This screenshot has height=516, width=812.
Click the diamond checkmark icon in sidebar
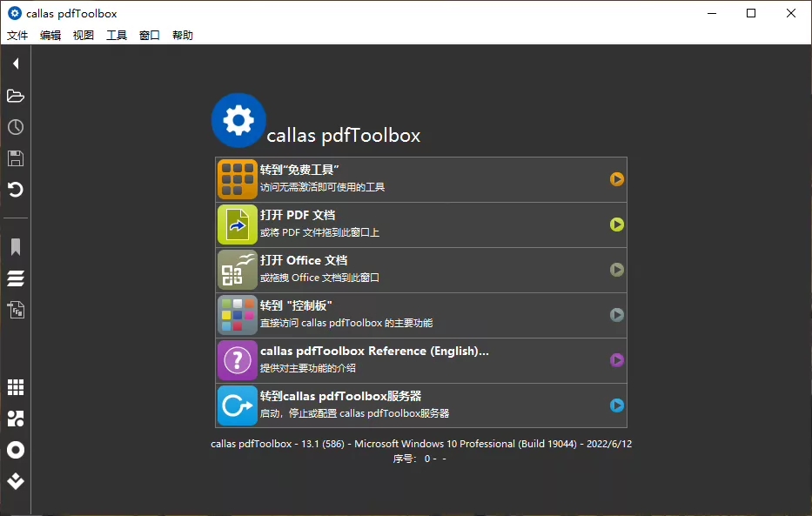click(x=16, y=481)
